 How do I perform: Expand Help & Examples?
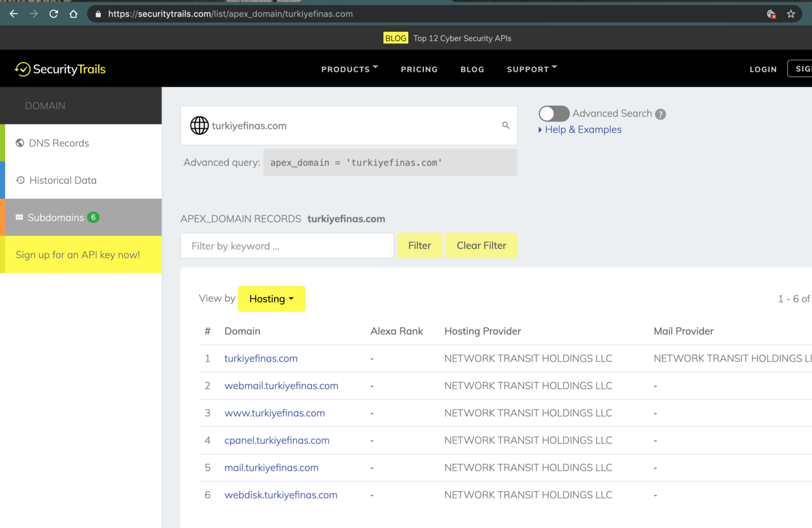click(x=580, y=130)
